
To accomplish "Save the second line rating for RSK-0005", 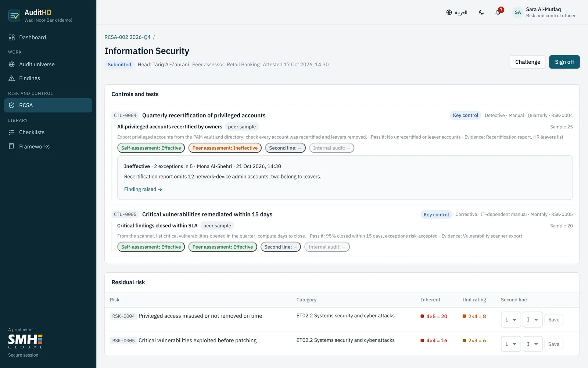I will (553, 344).
